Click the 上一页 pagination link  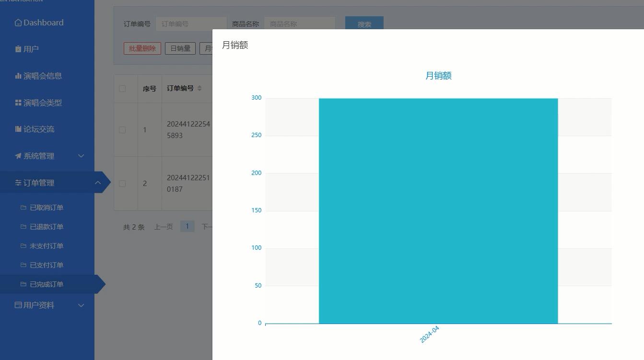point(164,227)
